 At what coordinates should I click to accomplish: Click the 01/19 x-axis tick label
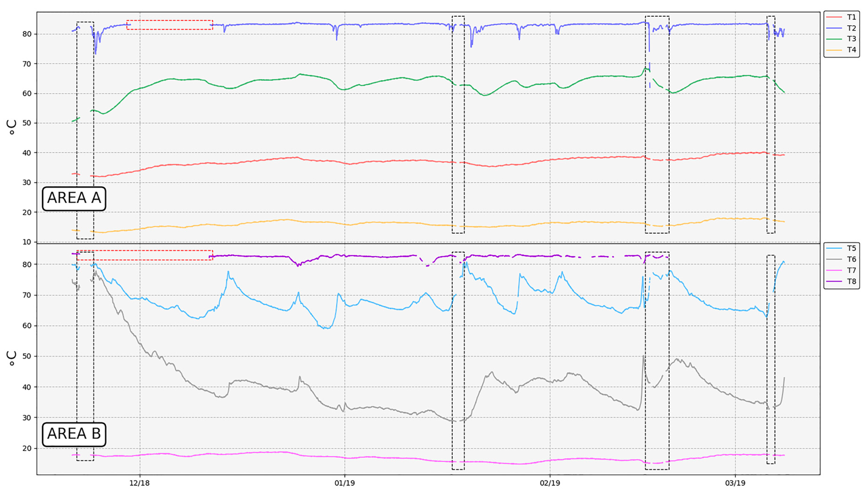point(345,483)
